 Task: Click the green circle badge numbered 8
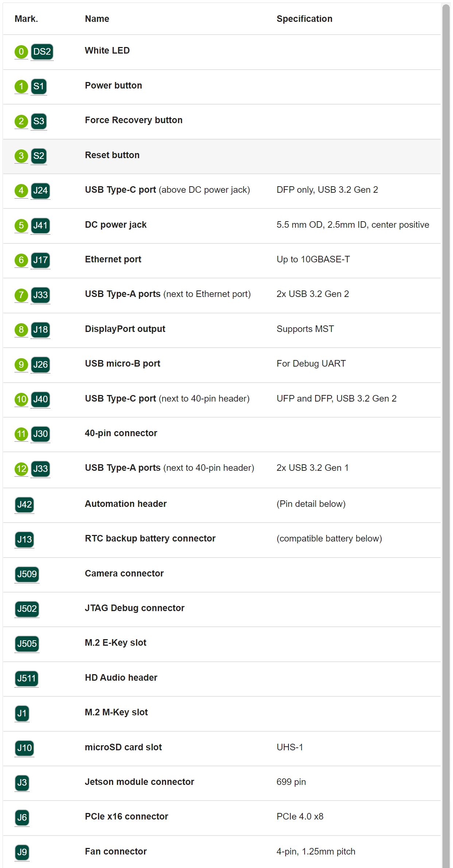click(21, 330)
